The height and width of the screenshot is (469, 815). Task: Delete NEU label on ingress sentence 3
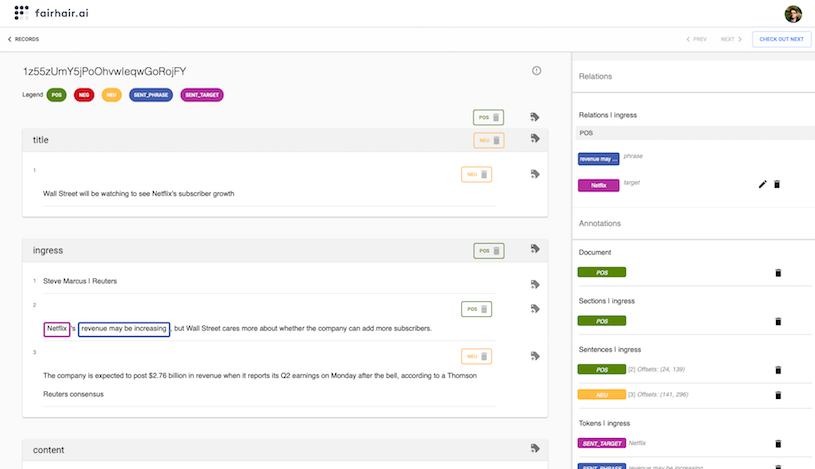point(484,356)
